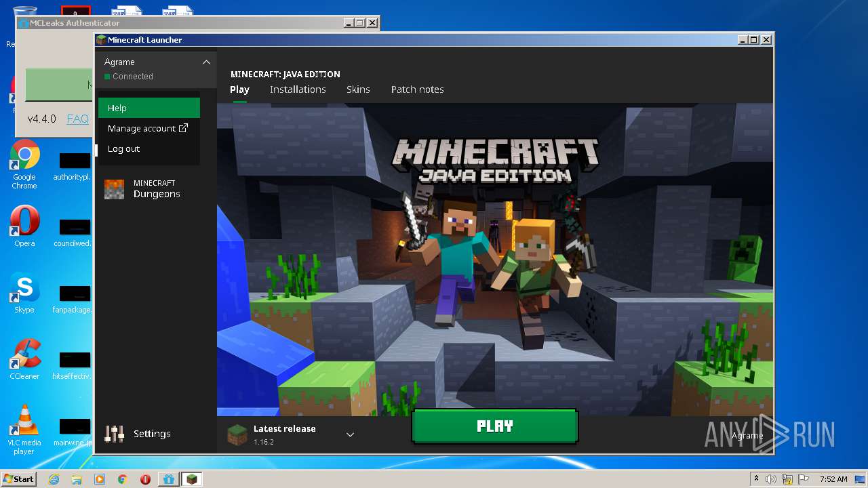Screen dimensions: 868x488
Task: Open Opera desktop shortcut
Action: point(24,226)
